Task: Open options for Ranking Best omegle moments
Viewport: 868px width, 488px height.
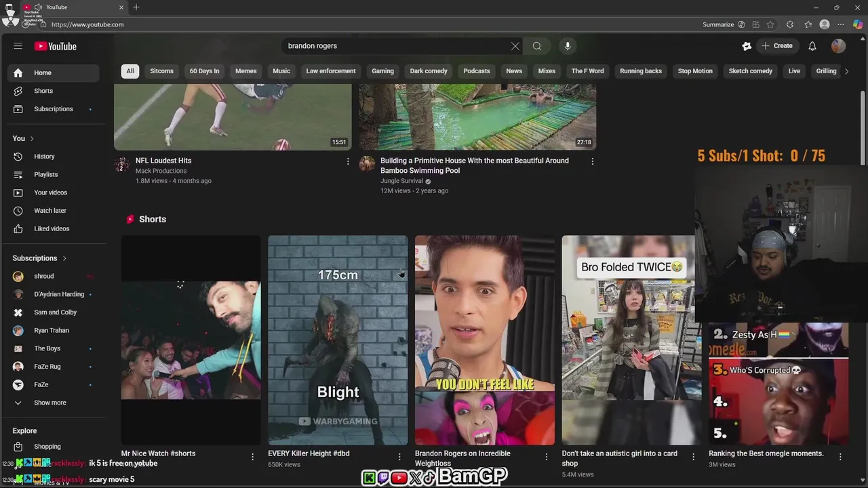Action: pos(840,457)
